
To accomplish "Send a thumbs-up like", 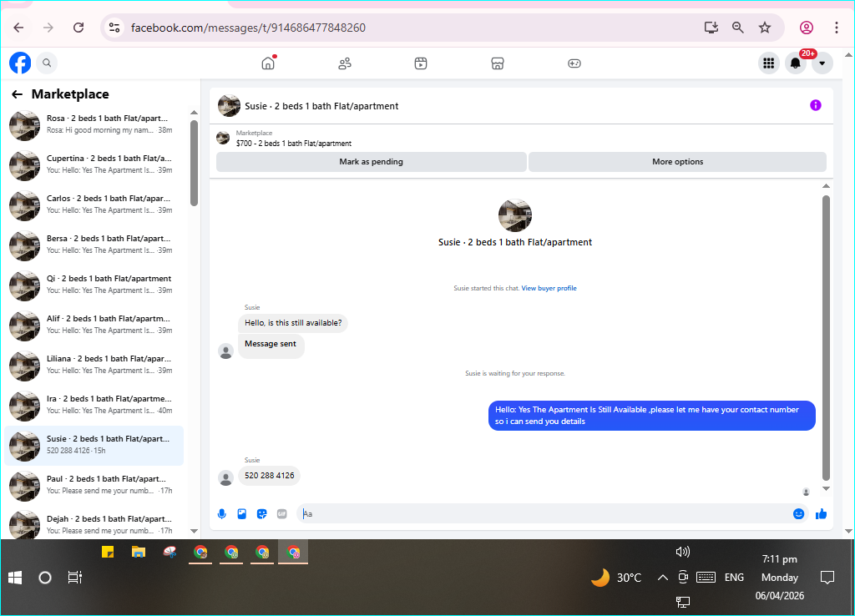I will click(x=822, y=513).
